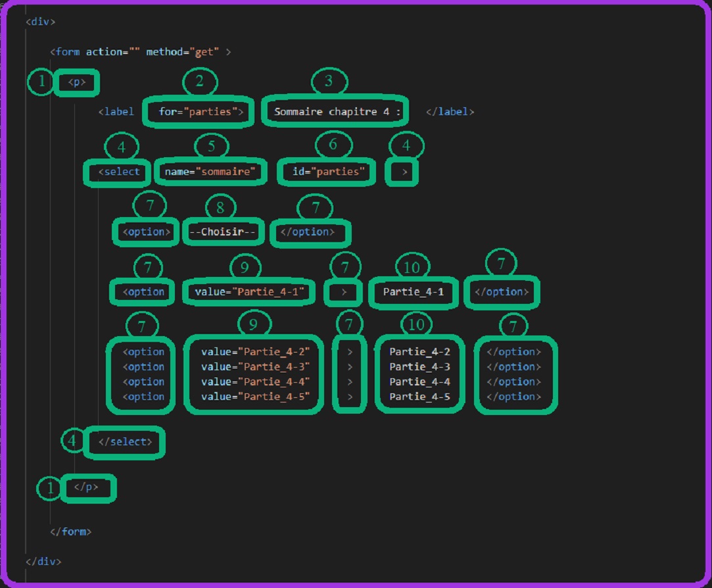Image resolution: width=712 pixels, height=588 pixels.
Task: Click the circled number 5 annotation
Action: click(211, 146)
